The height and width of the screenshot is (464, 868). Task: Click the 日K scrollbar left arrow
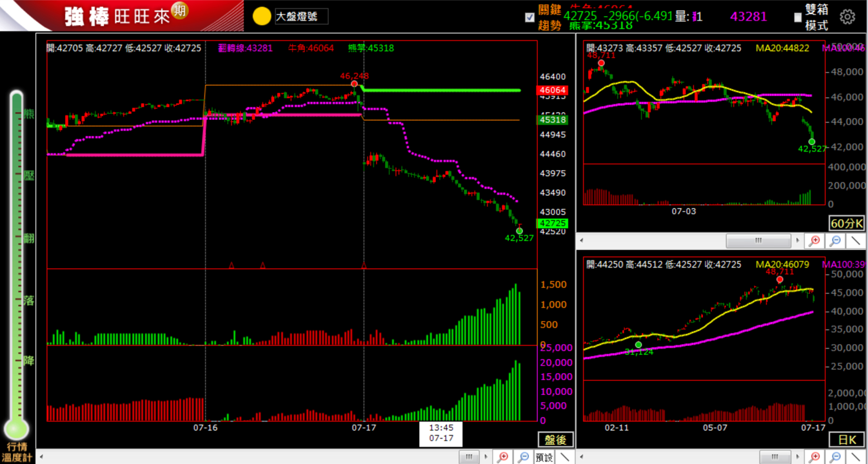point(582,457)
